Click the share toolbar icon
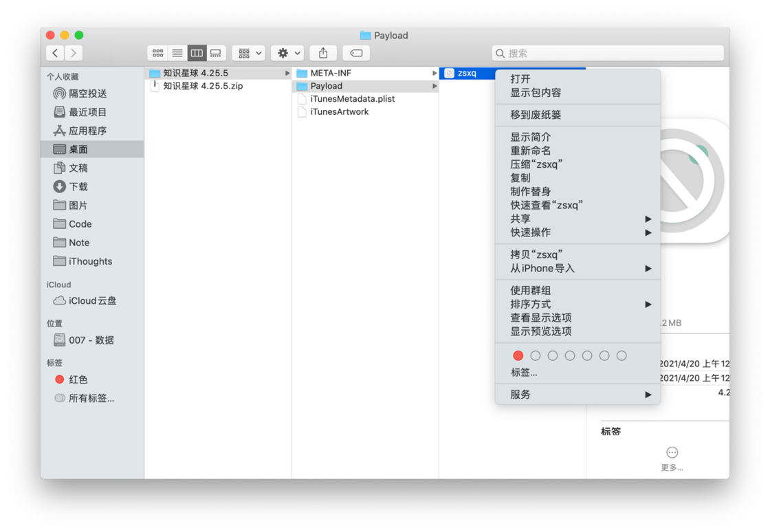Image resolution: width=770 pixels, height=532 pixels. [323, 53]
